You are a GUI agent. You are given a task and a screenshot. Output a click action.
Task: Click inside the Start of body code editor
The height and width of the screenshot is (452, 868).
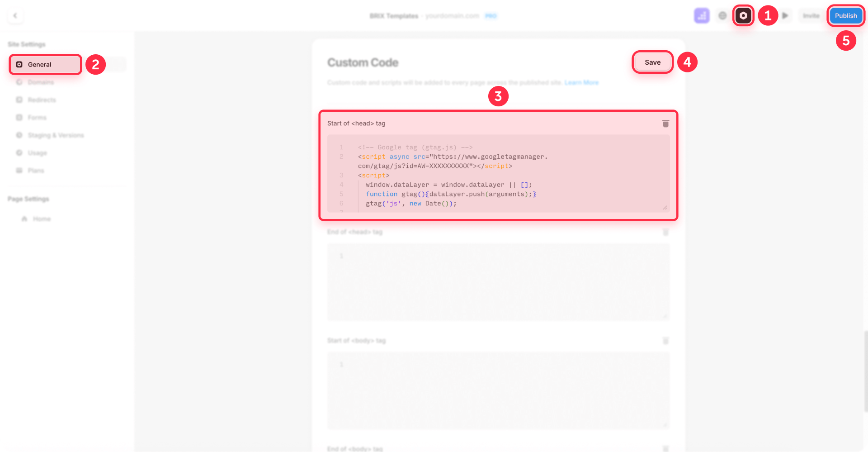(x=498, y=390)
